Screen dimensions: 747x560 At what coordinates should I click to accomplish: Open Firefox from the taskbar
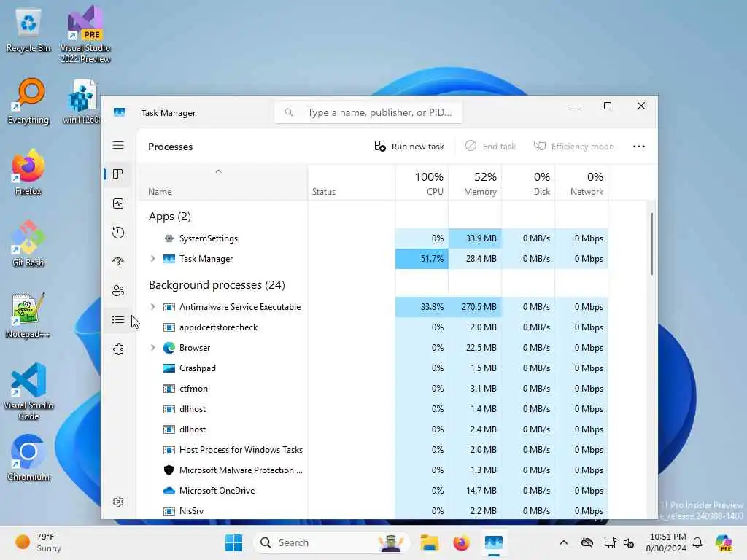pyautogui.click(x=461, y=542)
